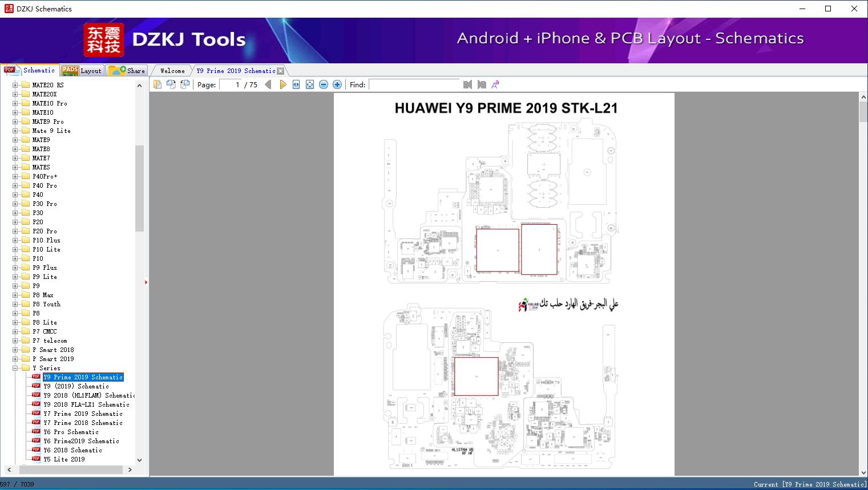Image resolution: width=868 pixels, height=490 pixels.
Task: Go to the next page arrow
Action: point(282,84)
